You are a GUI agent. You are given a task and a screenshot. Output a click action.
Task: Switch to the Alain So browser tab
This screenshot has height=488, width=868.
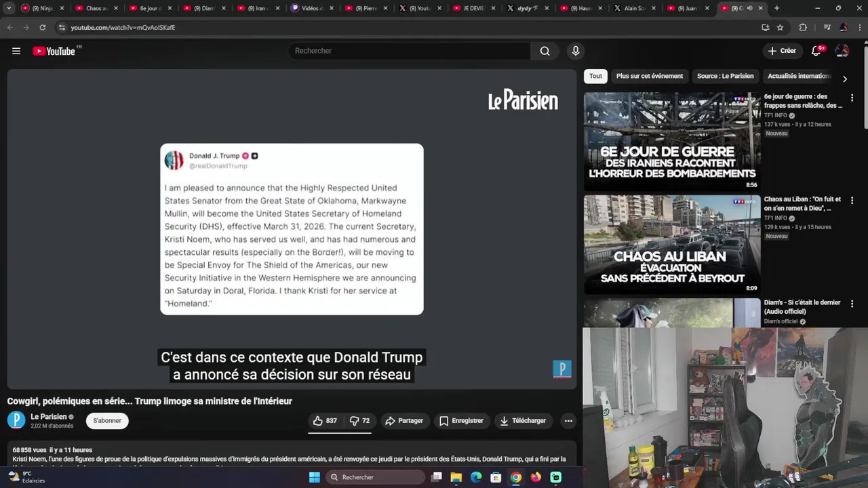click(635, 8)
